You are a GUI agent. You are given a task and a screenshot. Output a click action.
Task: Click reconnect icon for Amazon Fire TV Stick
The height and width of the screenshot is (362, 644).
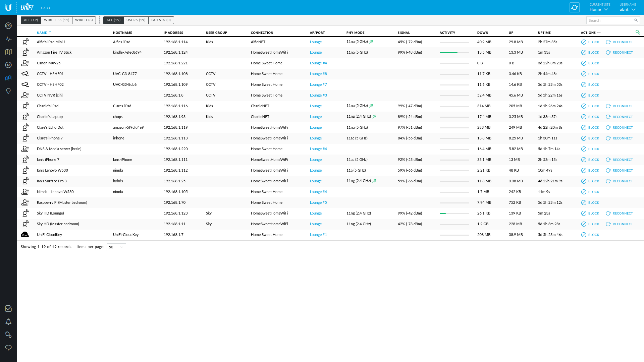coord(608,53)
